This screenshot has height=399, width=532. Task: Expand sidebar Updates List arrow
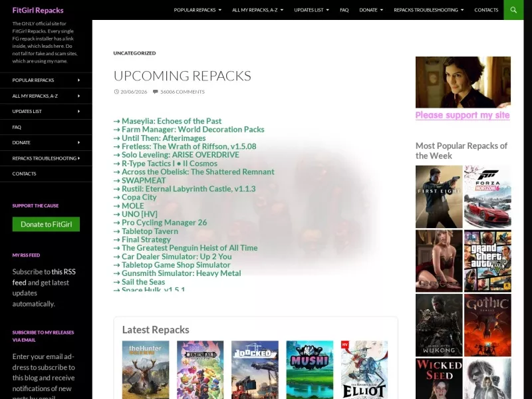(x=78, y=111)
